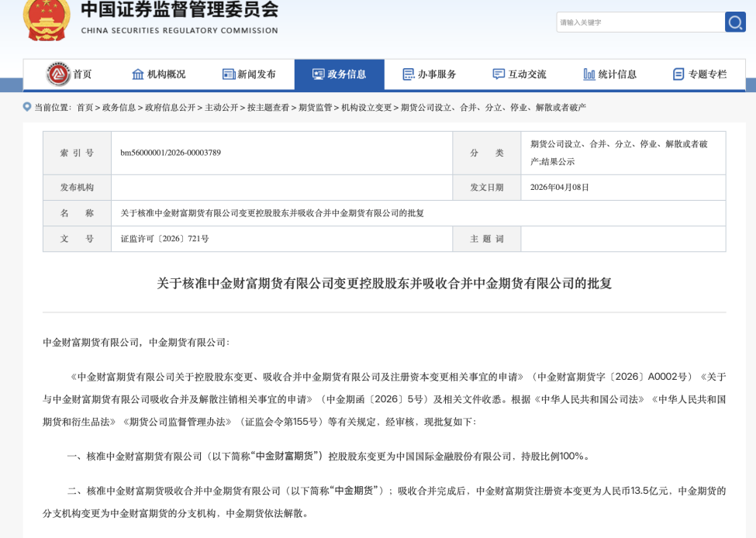756x538 pixels.
Task: Go to 新闻发布 in the navigation bar
Action: [257, 74]
